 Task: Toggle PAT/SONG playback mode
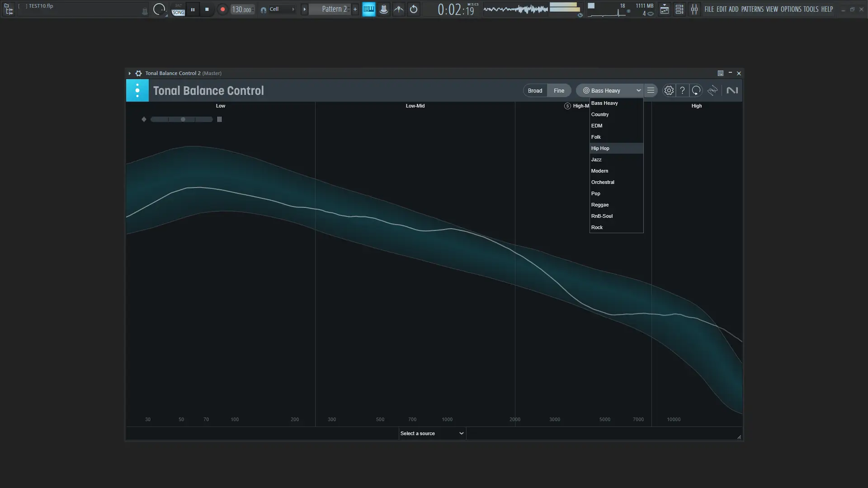179,9
